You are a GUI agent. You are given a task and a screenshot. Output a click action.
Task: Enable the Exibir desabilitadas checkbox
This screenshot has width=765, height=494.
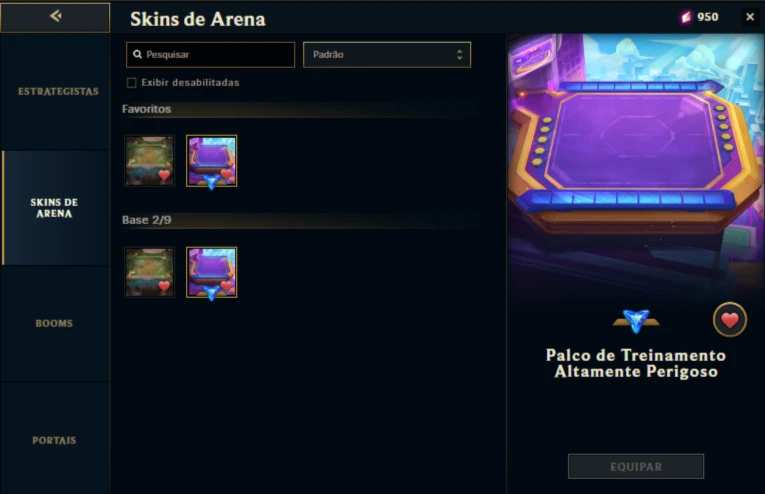click(x=131, y=83)
